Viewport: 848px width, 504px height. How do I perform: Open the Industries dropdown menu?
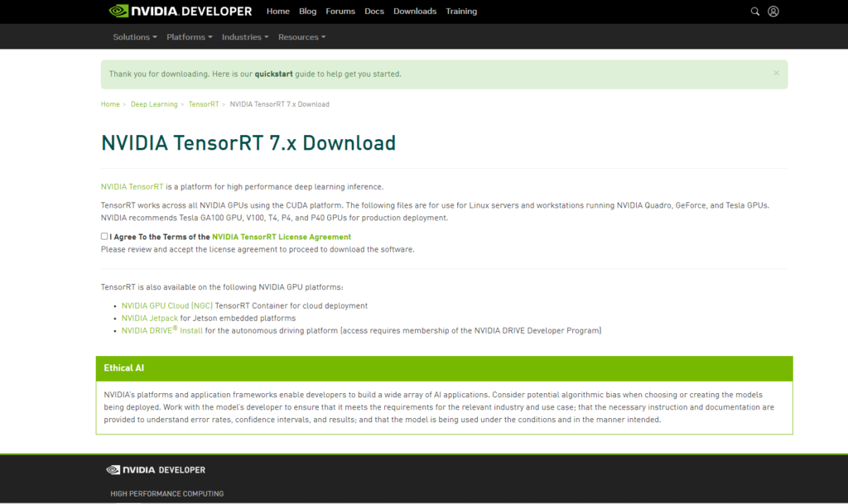(x=245, y=37)
